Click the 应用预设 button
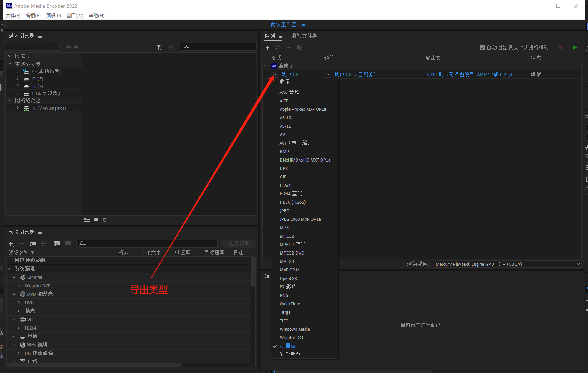This screenshot has width=588, height=373. pos(239,243)
